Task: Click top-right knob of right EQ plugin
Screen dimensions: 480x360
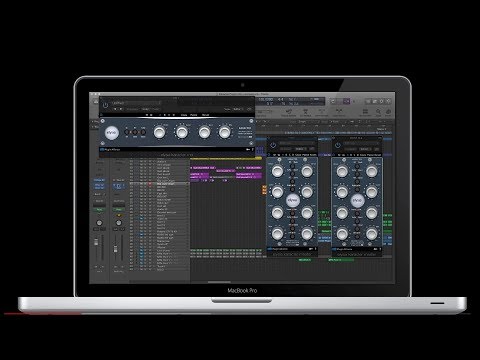Action: coord(371,171)
